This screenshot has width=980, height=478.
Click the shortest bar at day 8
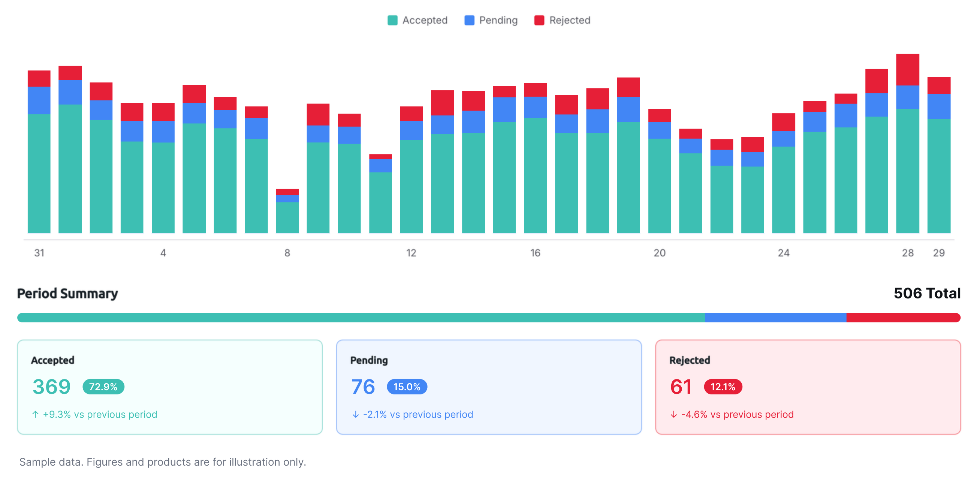(x=287, y=211)
